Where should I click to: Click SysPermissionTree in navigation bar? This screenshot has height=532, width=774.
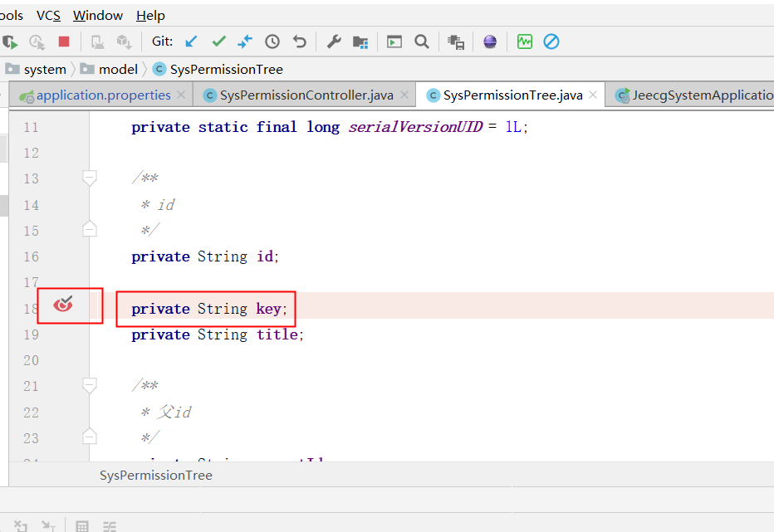pos(218,69)
